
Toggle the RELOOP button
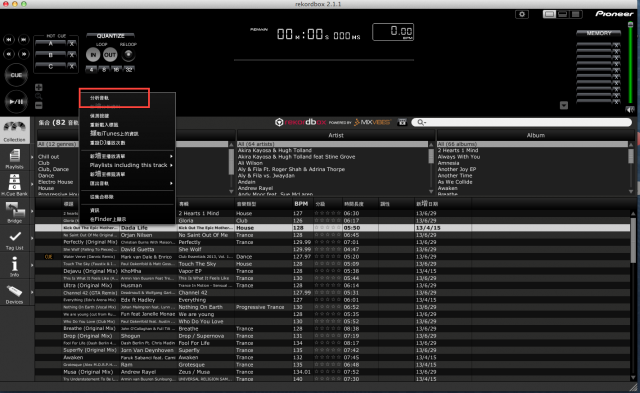[x=128, y=54]
